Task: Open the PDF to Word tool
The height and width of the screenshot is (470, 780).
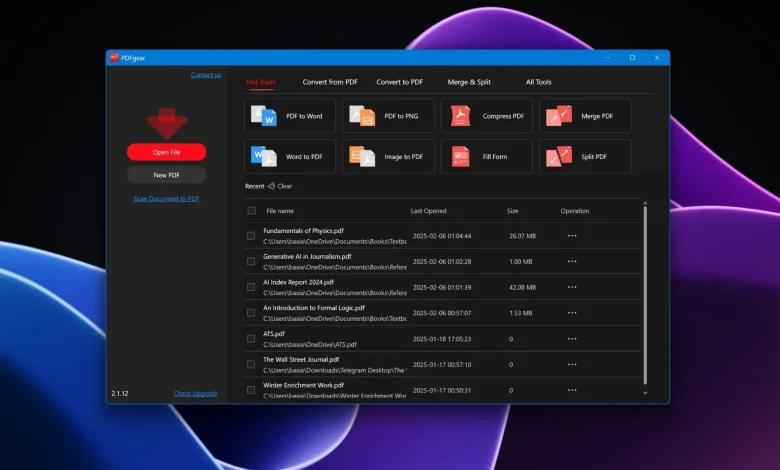Action: coord(290,116)
